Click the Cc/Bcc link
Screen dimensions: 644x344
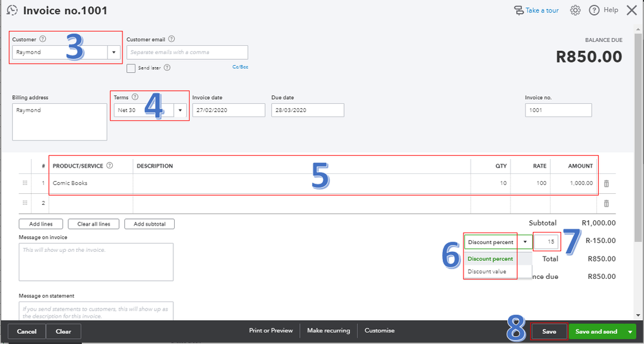[x=240, y=66]
